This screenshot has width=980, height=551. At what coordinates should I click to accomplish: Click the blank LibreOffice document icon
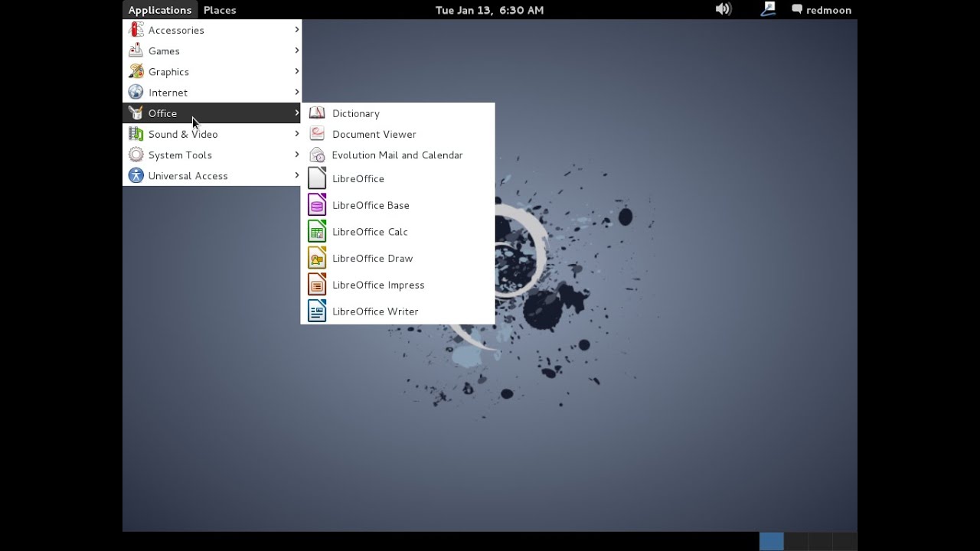click(x=317, y=178)
